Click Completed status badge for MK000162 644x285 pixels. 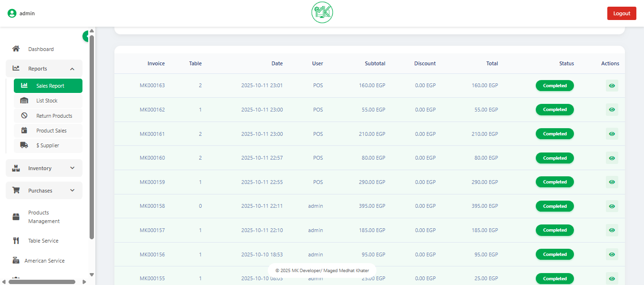coord(554,110)
